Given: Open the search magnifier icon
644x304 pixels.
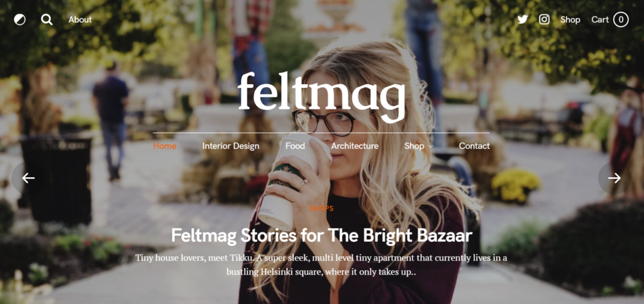Looking at the screenshot, I should point(47,19).
